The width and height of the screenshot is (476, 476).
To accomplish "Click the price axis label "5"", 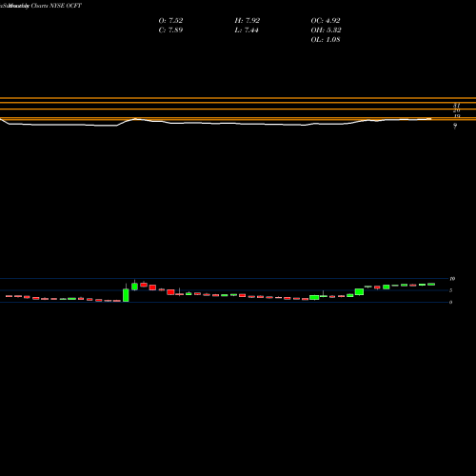I will 450,290.
